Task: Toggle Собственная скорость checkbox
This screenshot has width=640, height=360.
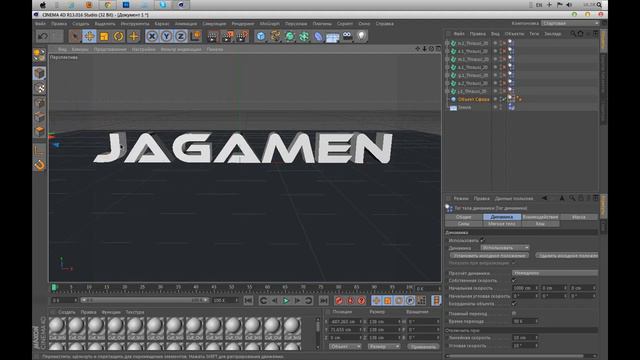Action: click(514, 280)
